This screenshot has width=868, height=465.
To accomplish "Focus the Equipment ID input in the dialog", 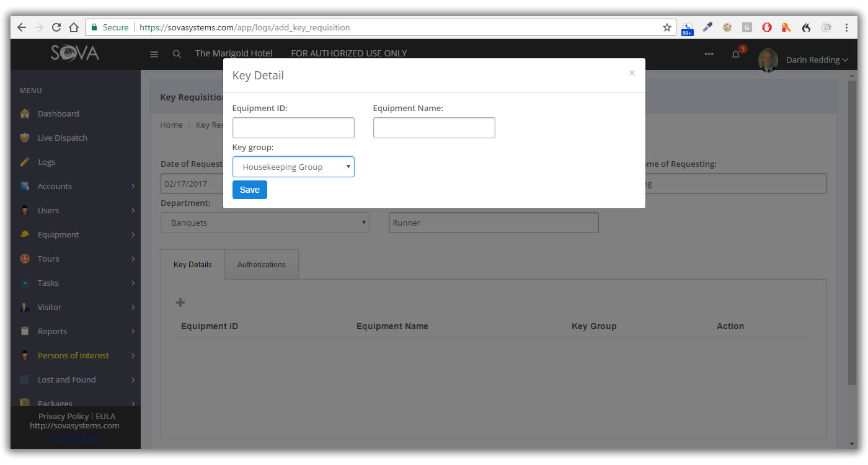I will 293,128.
